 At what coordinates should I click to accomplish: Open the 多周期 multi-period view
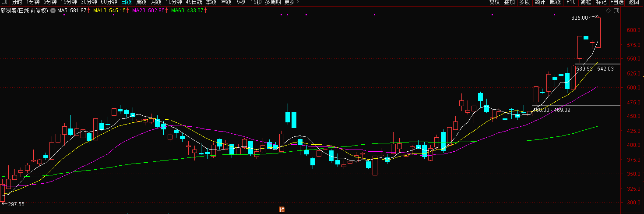tap(273, 2)
